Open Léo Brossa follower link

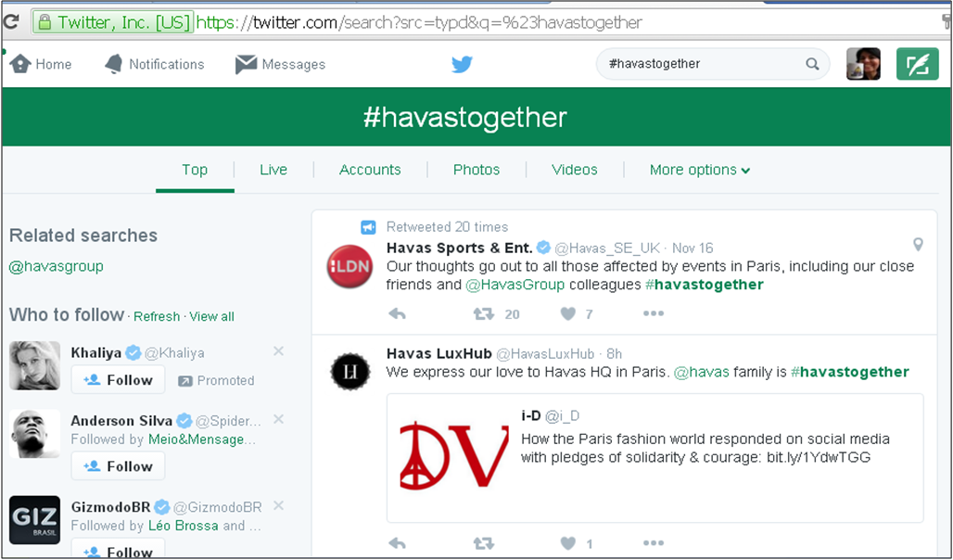pyautogui.click(x=183, y=526)
